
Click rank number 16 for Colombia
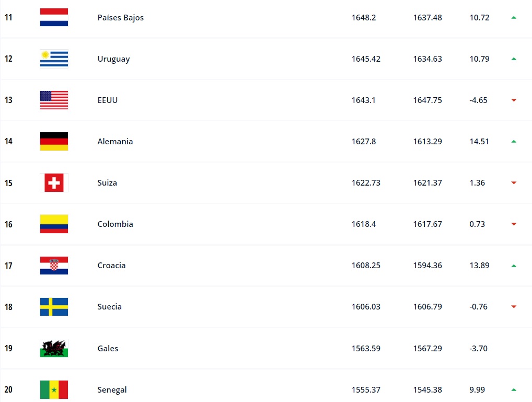coord(8,224)
